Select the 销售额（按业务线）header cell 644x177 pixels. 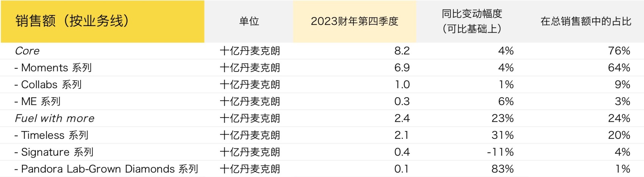coord(103,21)
